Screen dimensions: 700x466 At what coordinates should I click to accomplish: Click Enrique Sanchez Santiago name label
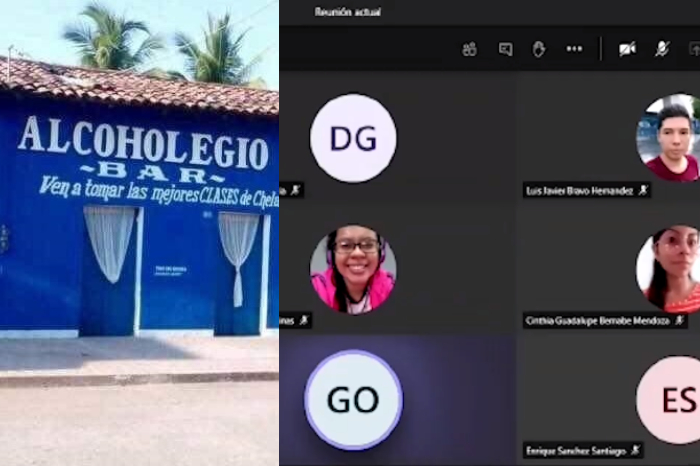[575, 451]
